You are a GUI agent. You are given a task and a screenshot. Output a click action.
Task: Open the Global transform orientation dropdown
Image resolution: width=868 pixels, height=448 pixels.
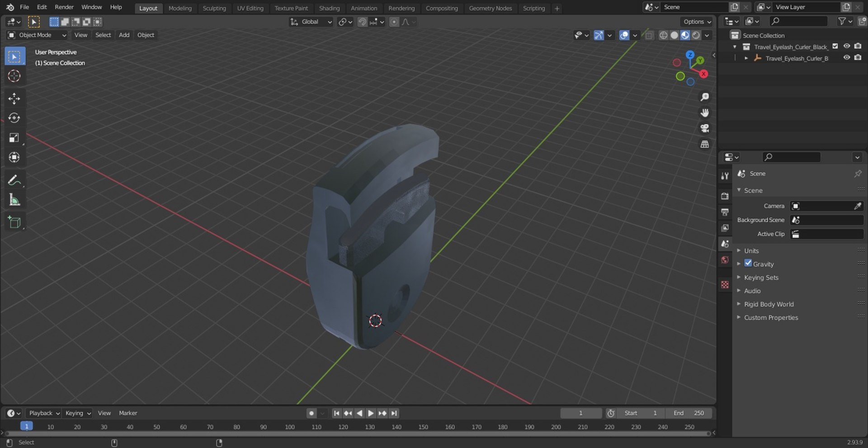pyautogui.click(x=311, y=22)
